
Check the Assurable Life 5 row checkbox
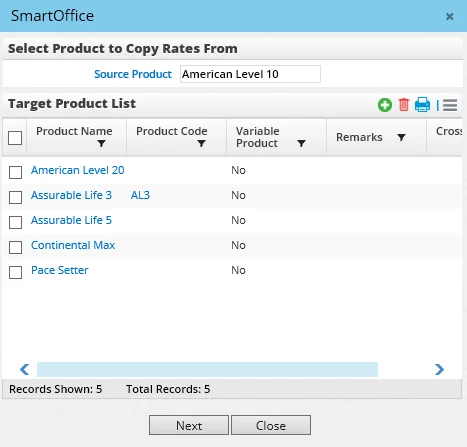15,222
